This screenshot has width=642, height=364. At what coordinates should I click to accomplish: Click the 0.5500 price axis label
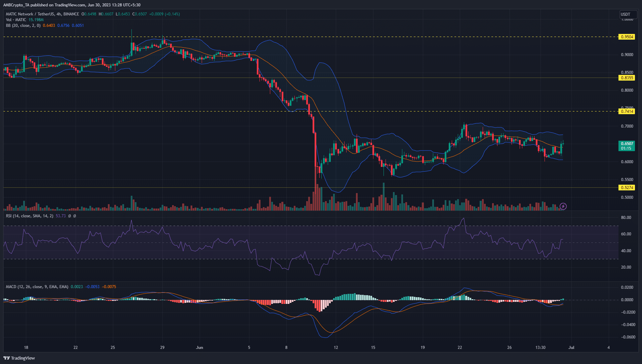[x=627, y=180]
